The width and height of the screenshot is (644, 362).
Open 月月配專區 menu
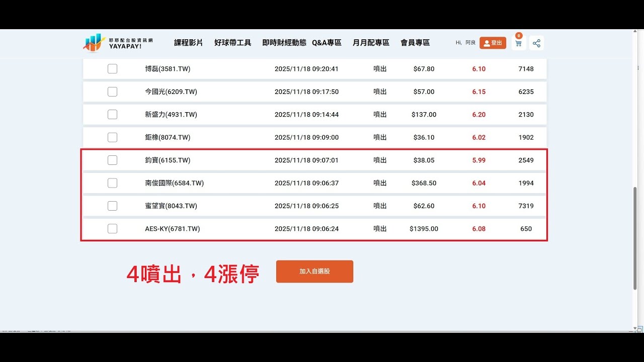coord(371,43)
